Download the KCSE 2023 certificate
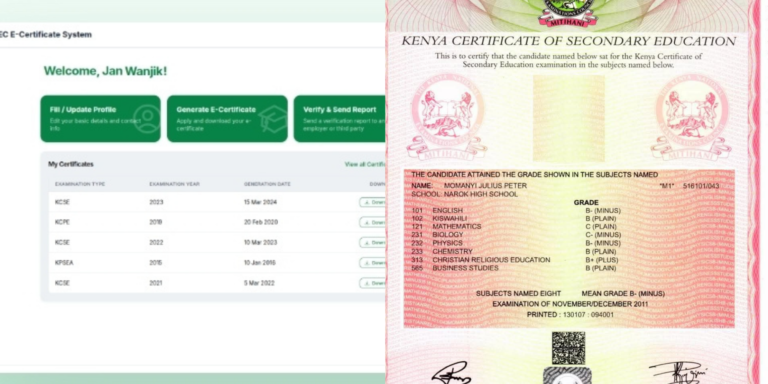The height and width of the screenshot is (384, 768). (x=372, y=202)
